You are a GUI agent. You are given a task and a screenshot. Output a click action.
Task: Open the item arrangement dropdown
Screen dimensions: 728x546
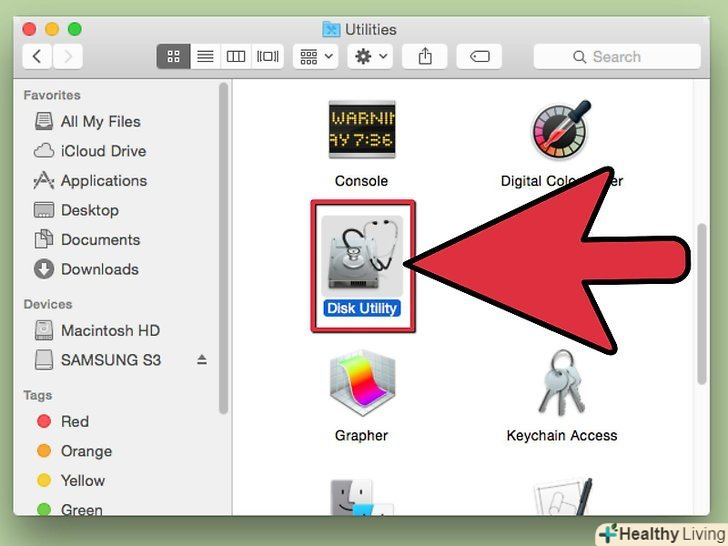pos(316,57)
